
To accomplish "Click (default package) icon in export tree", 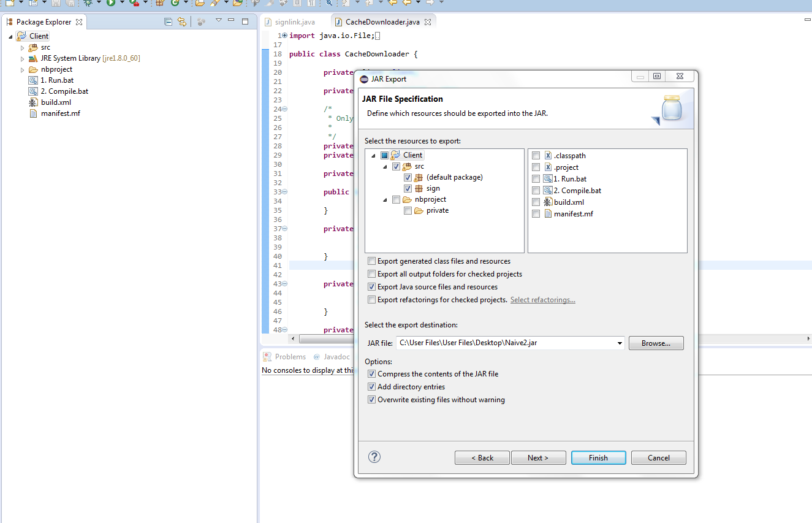I will click(x=419, y=177).
